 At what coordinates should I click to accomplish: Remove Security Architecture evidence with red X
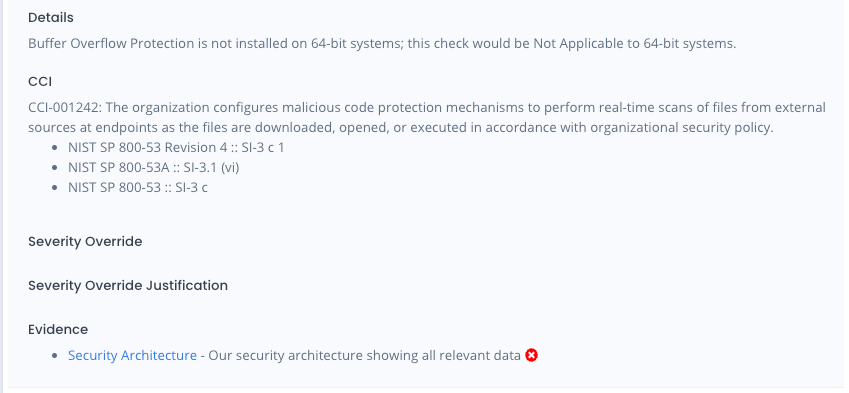pyautogui.click(x=532, y=356)
